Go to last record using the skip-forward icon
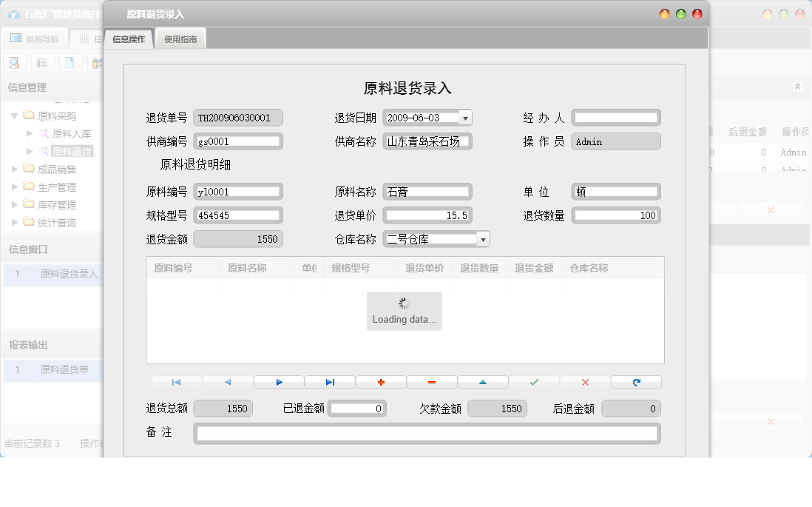 (330, 382)
